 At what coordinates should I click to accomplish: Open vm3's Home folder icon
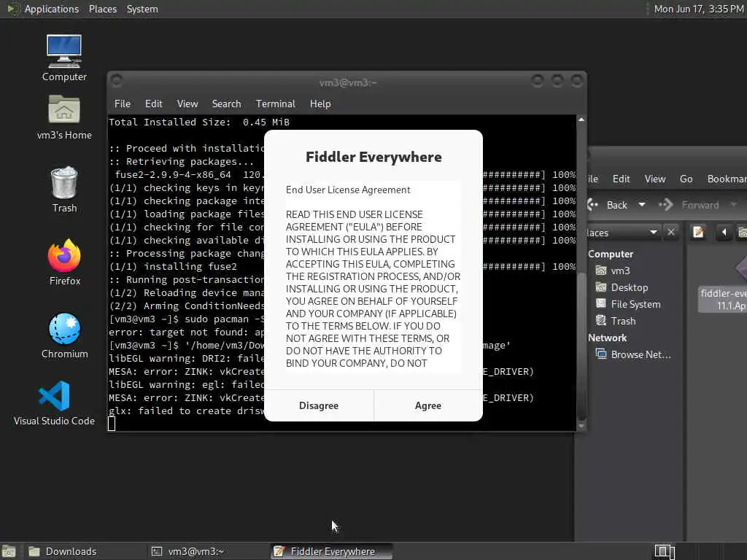(x=64, y=117)
